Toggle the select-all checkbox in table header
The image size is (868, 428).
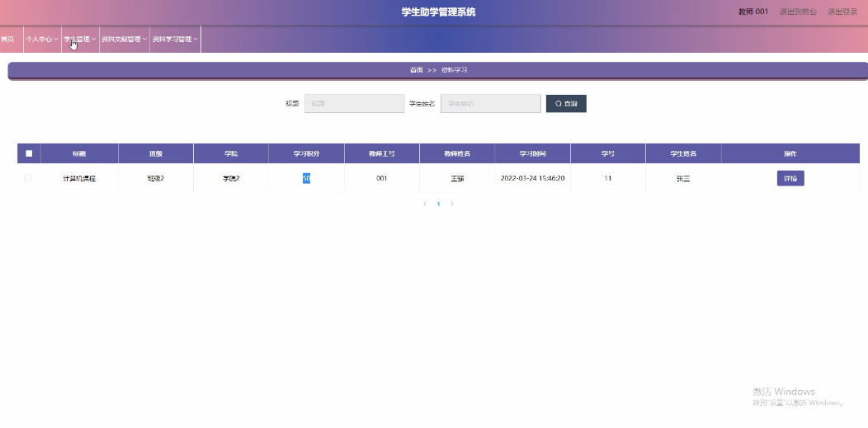30,153
